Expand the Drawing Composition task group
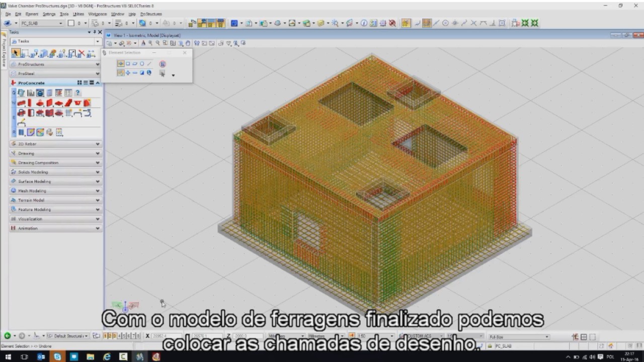 point(98,163)
